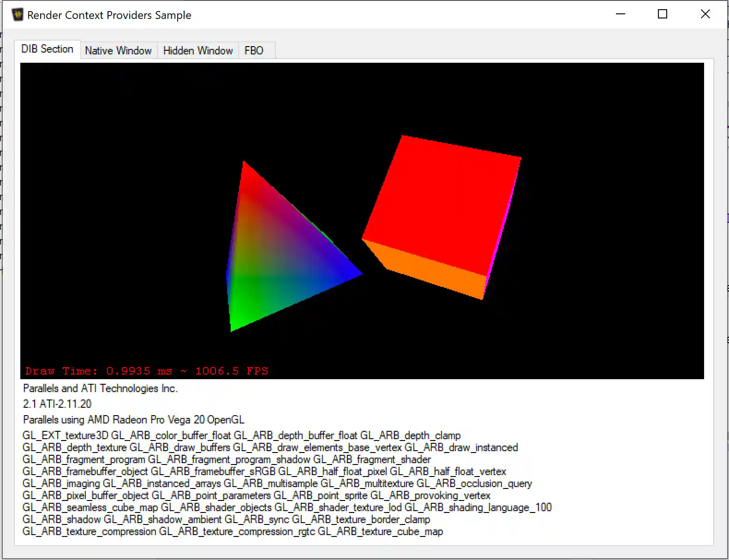Image resolution: width=729 pixels, height=560 pixels.
Task: Close the Render Context Providers Sample window
Action: pyautogui.click(x=705, y=14)
